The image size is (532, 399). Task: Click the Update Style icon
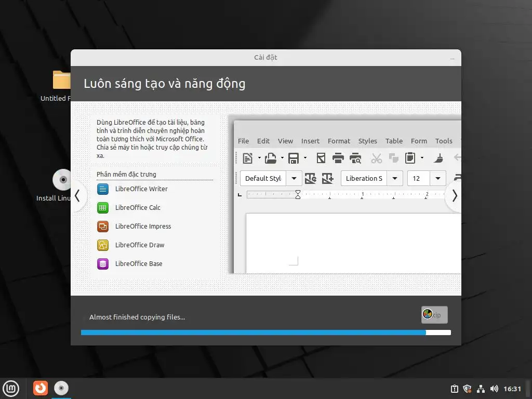pos(311,179)
